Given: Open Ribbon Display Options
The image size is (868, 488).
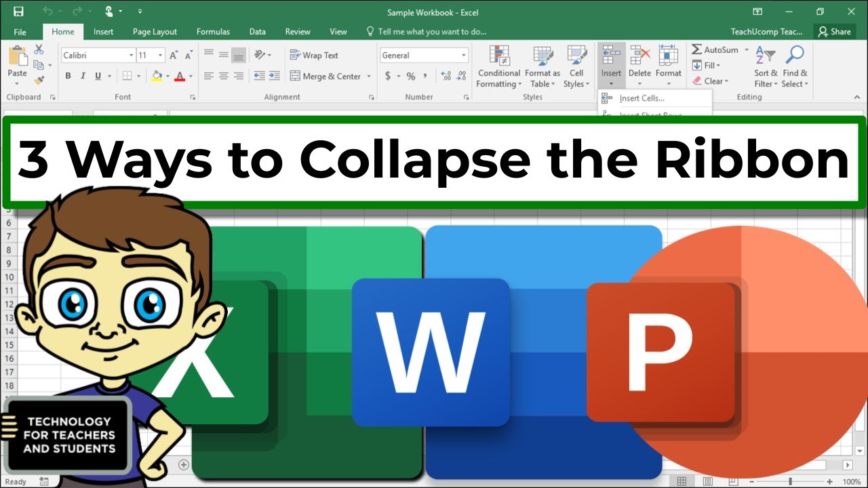Looking at the screenshot, I should (x=757, y=12).
